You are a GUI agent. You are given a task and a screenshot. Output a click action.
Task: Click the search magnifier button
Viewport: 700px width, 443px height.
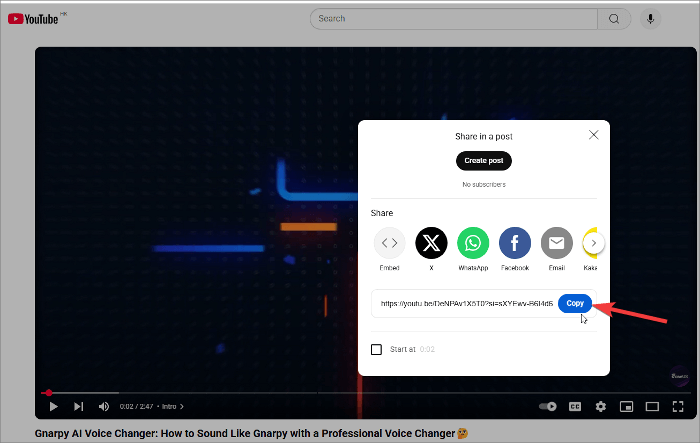coord(613,18)
